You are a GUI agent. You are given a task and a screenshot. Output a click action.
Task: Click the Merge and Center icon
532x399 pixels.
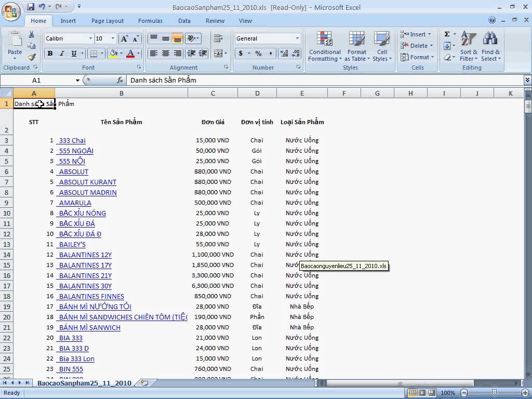click(218, 54)
